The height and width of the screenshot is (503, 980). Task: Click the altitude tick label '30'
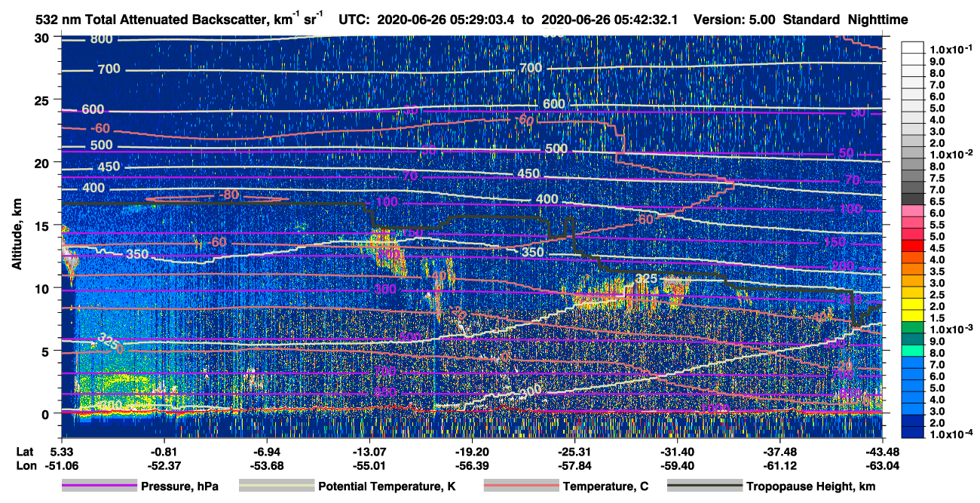(x=44, y=37)
